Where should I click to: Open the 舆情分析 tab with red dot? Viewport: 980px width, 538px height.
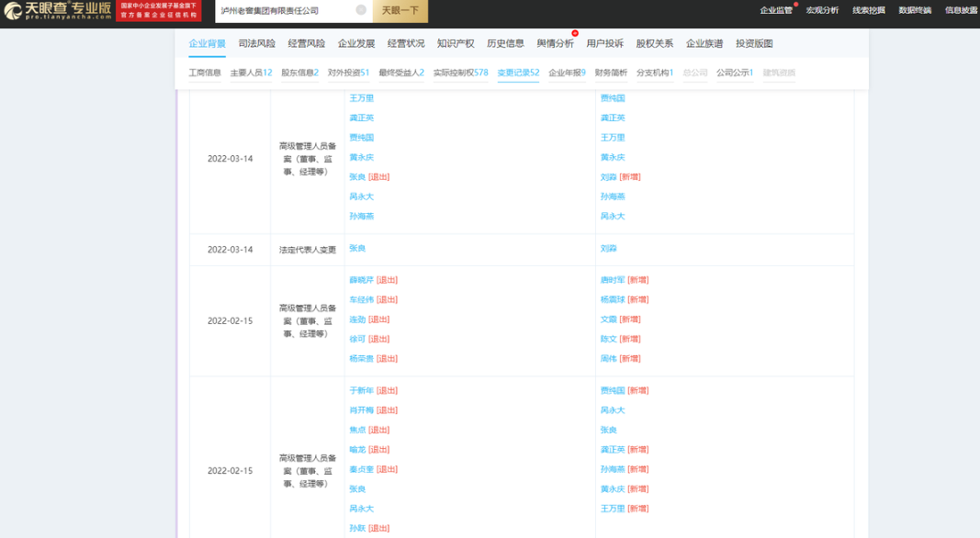(555, 43)
